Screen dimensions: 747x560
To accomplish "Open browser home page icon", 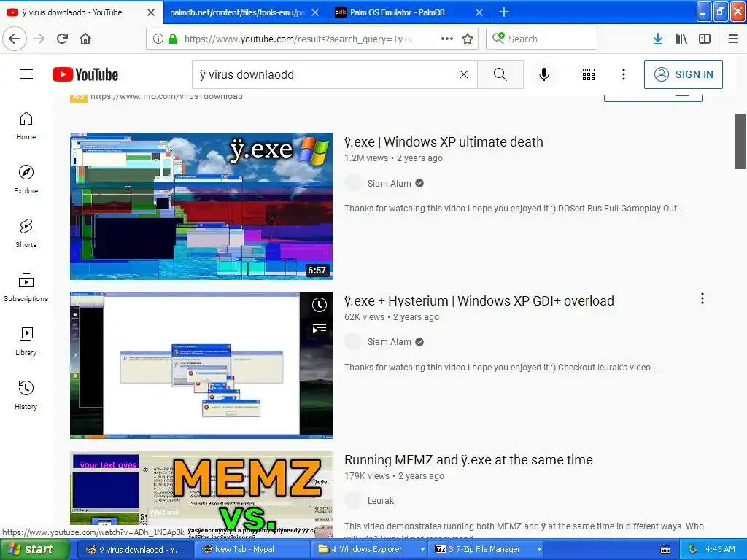I will click(x=85, y=39).
